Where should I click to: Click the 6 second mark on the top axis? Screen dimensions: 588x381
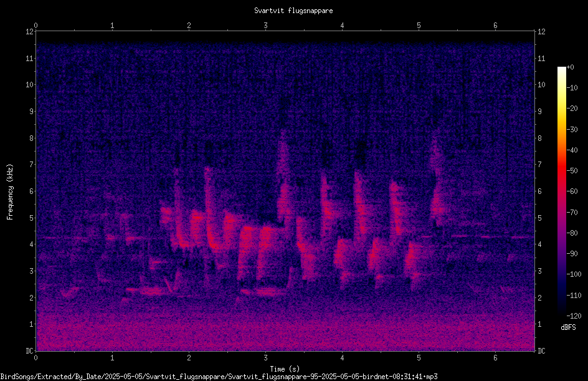pos(495,26)
